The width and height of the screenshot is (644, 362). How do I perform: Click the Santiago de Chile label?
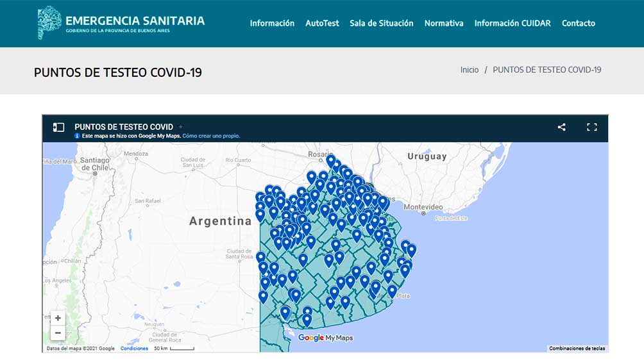coord(95,164)
